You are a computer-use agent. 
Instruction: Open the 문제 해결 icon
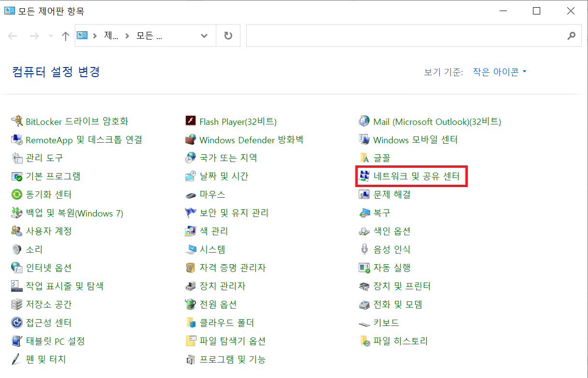364,194
